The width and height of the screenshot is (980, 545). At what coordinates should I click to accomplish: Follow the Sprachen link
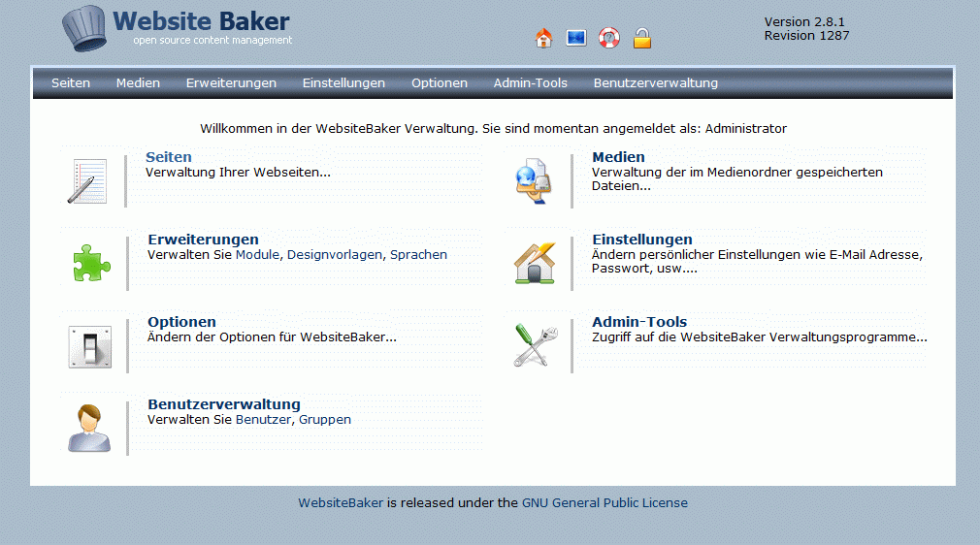(x=419, y=254)
